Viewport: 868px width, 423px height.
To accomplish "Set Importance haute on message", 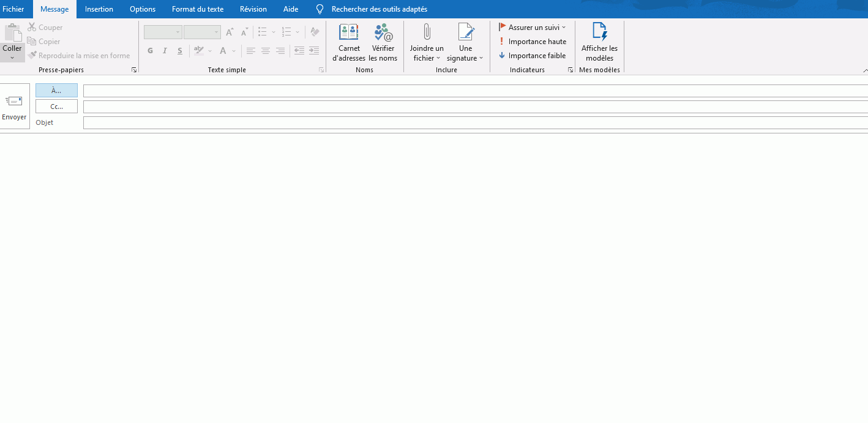I will [x=532, y=42].
